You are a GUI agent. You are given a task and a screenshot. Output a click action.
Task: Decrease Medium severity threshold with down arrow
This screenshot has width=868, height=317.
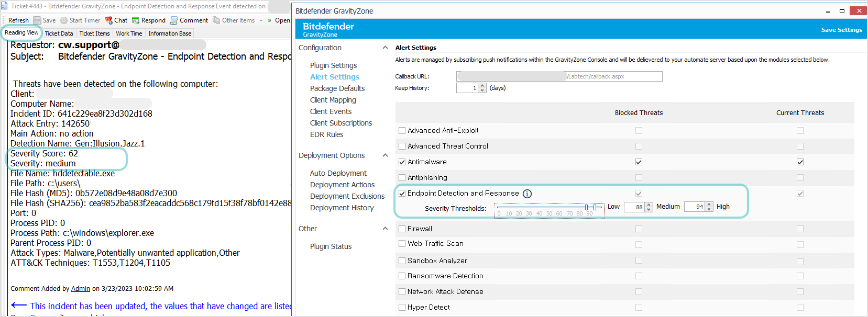point(709,209)
